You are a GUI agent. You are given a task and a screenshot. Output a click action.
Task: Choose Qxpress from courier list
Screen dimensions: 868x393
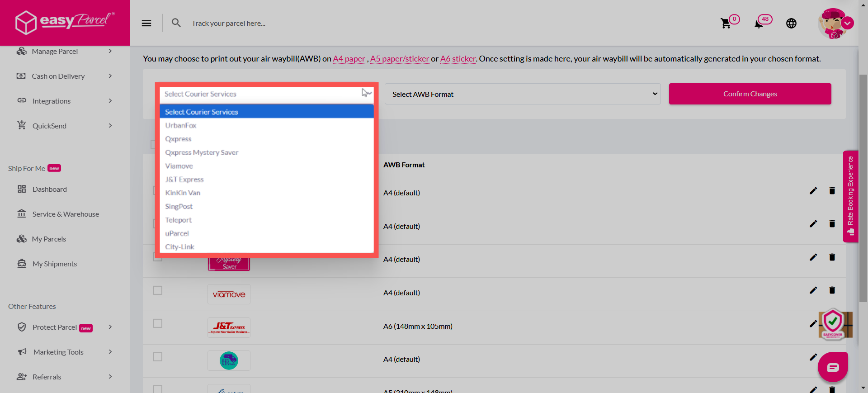tap(267, 139)
